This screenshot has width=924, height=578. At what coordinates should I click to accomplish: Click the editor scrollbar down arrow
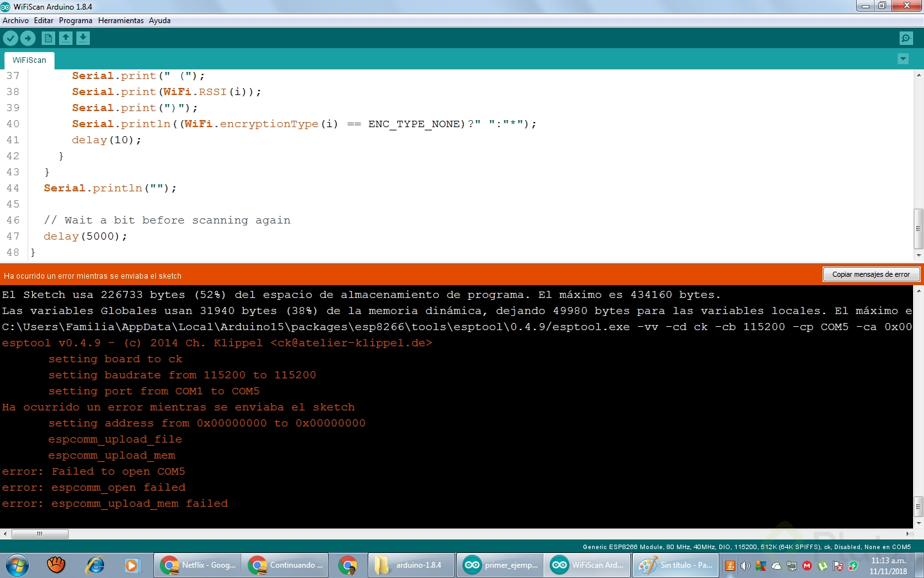click(918, 256)
